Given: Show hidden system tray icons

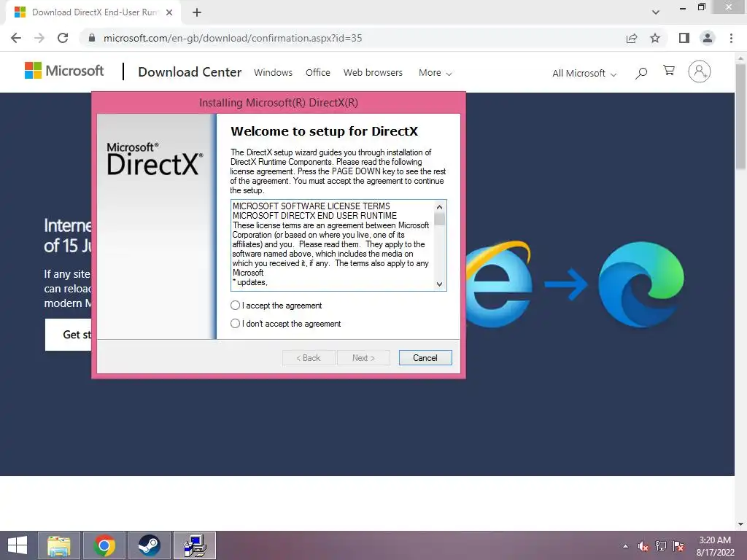Looking at the screenshot, I should 625,546.
